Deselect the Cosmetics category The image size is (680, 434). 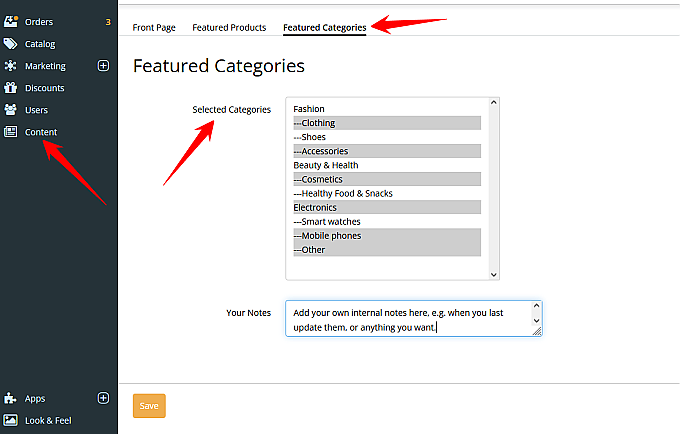[x=387, y=179]
